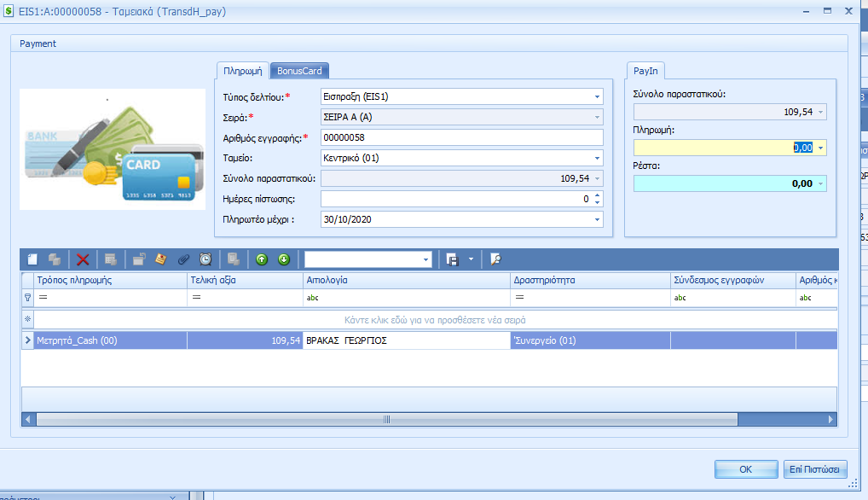Click the Αριθμός εγγραφής input field

[460, 137]
